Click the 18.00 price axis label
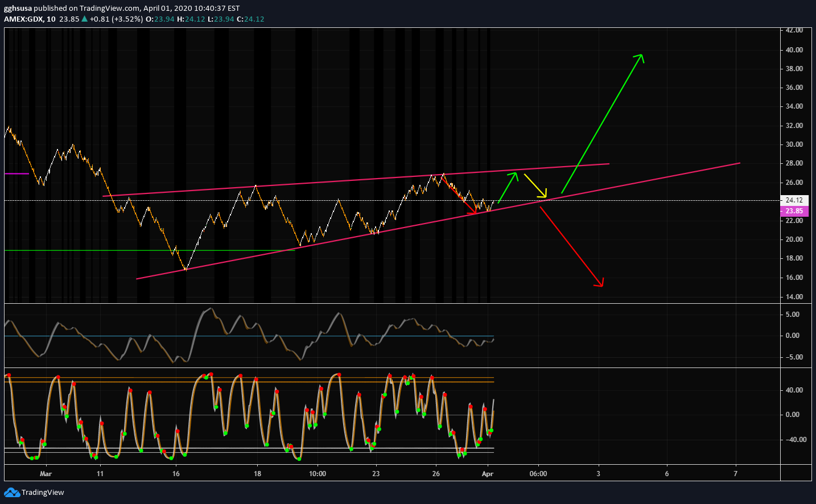This screenshot has height=504, width=816. [794, 258]
